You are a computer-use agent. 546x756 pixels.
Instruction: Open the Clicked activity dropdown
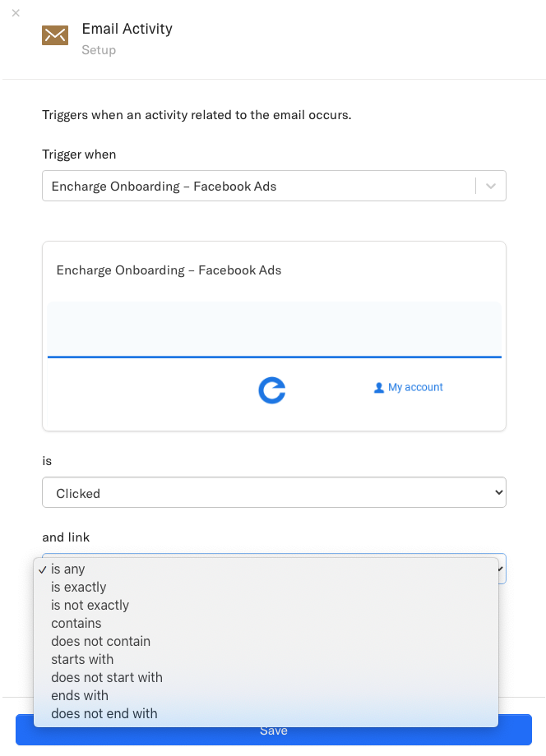click(274, 493)
